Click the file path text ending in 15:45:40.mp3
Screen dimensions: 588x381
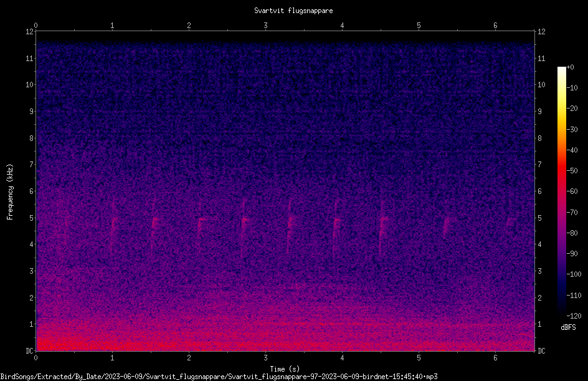pyautogui.click(x=219, y=377)
